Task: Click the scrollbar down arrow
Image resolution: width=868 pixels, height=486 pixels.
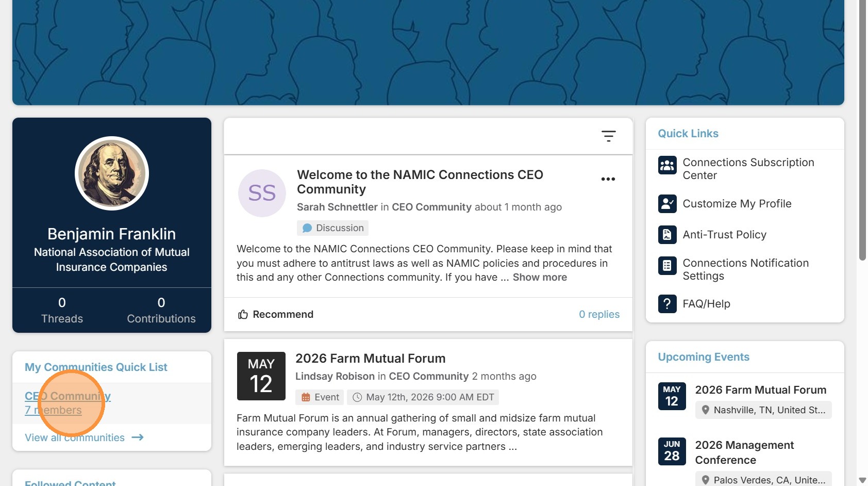Action: tap(862, 480)
